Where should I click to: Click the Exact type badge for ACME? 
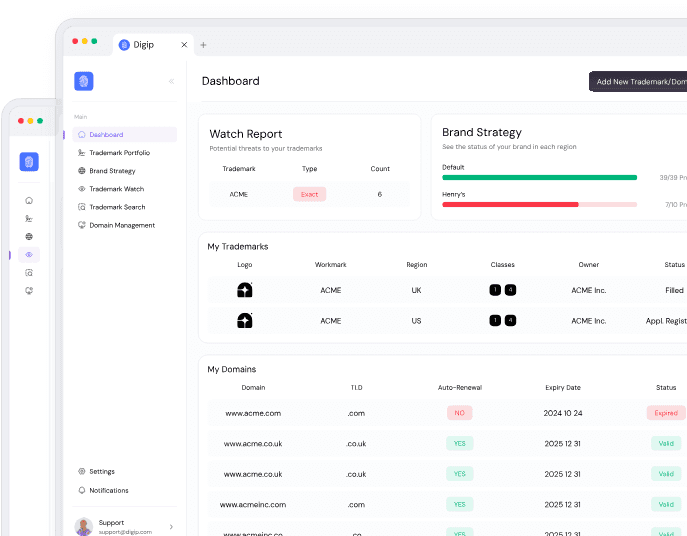click(309, 194)
